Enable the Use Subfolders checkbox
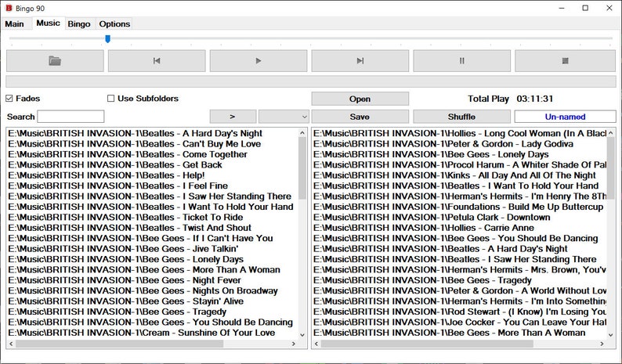Screen dimensions: 622x364 pos(110,99)
